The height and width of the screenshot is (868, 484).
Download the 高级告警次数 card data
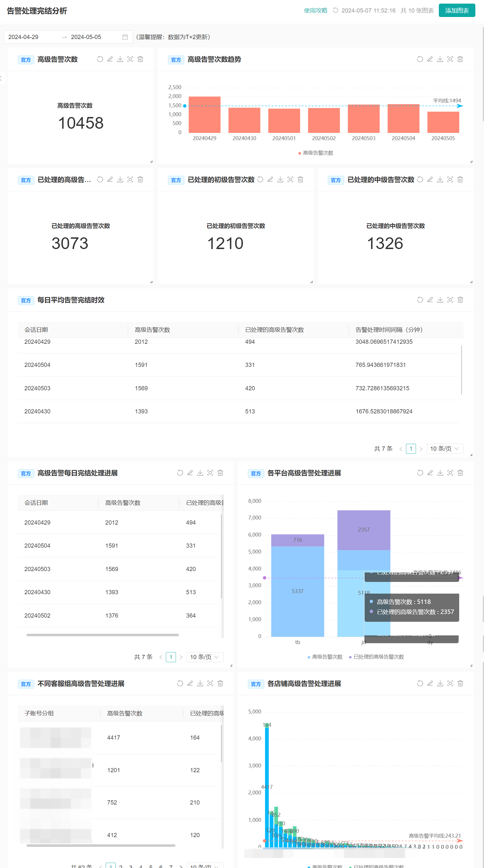[x=120, y=59]
